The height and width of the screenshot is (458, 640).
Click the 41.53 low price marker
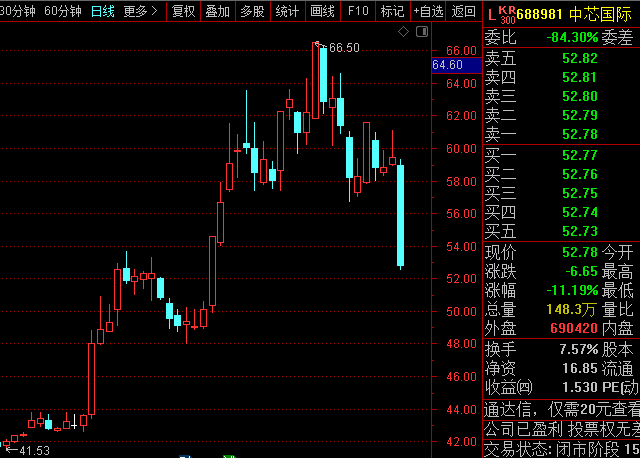pyautogui.click(x=34, y=451)
